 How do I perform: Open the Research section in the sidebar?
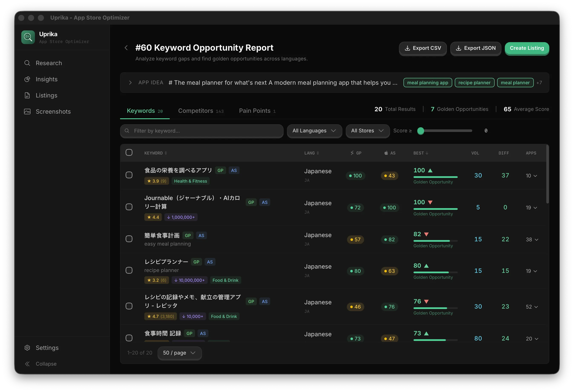[x=48, y=63]
